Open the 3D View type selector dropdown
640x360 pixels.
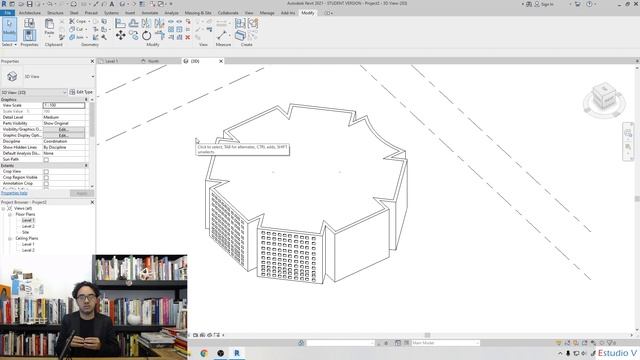[x=93, y=77]
